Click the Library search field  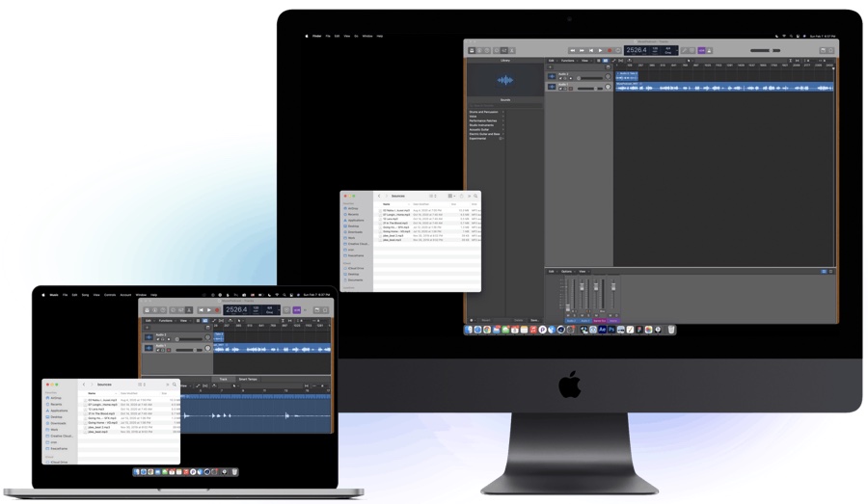504,105
